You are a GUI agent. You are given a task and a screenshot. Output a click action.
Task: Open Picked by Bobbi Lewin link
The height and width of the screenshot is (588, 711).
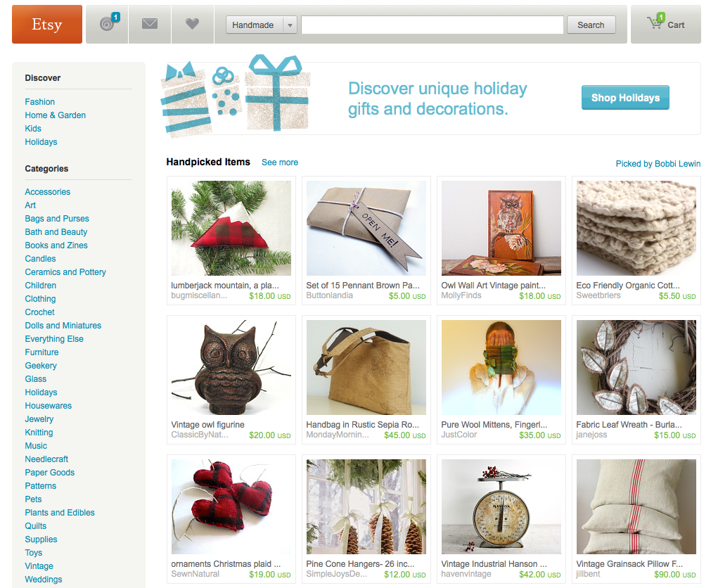click(x=658, y=164)
